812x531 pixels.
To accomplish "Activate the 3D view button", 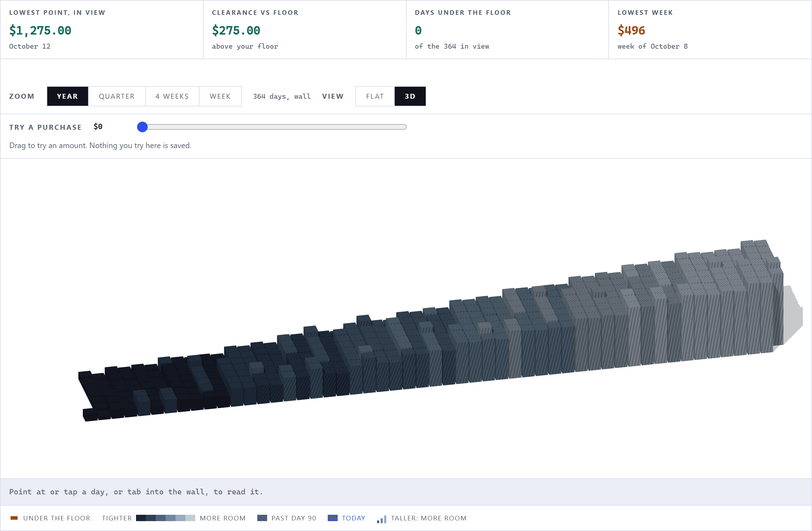I will 410,96.
